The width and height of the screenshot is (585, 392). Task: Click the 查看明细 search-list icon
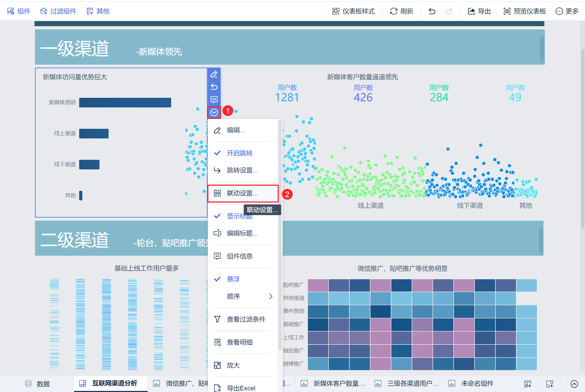click(217, 342)
